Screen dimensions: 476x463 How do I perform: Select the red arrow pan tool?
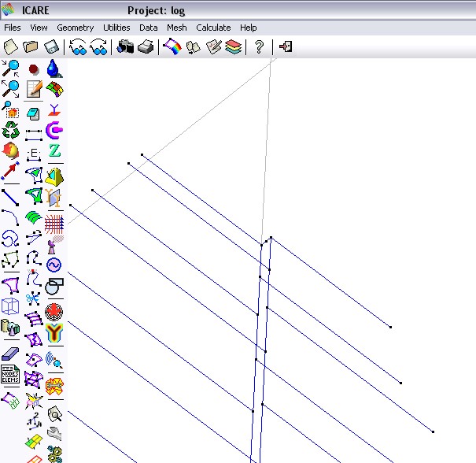point(11,171)
